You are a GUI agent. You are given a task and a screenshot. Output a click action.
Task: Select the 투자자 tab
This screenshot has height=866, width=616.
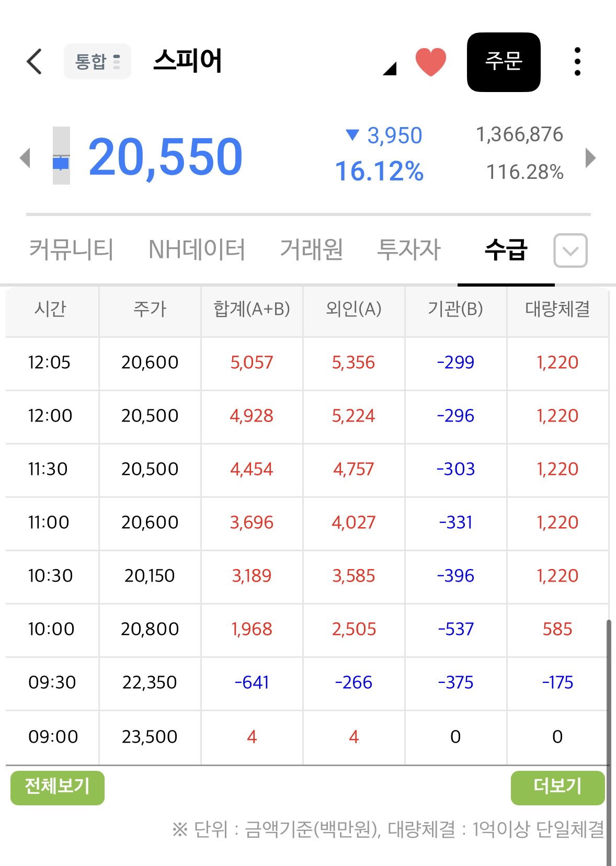(x=409, y=249)
